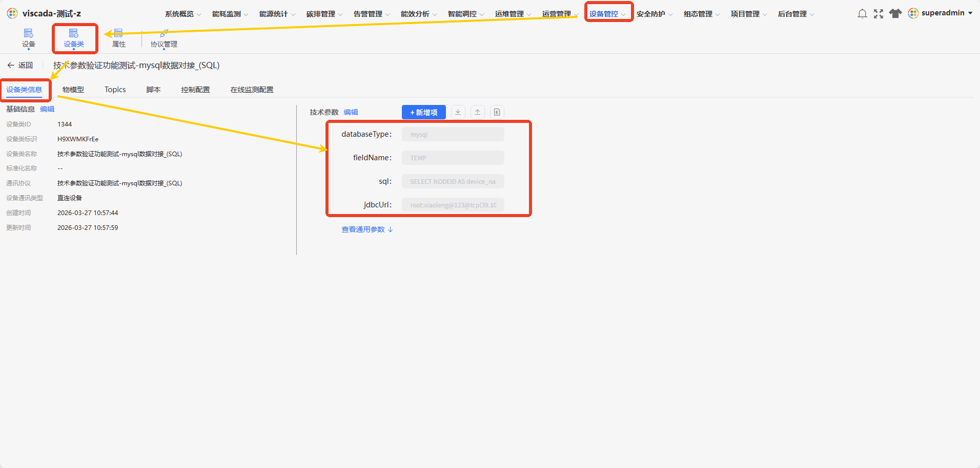The width and height of the screenshot is (980, 468).
Task: Open the document template icon button
Action: coord(497,112)
